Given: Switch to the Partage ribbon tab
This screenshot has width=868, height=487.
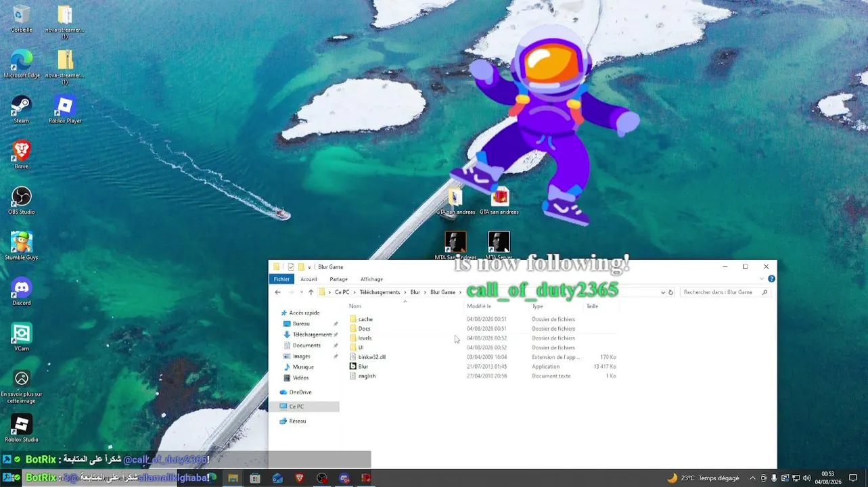Looking at the screenshot, I should point(338,279).
